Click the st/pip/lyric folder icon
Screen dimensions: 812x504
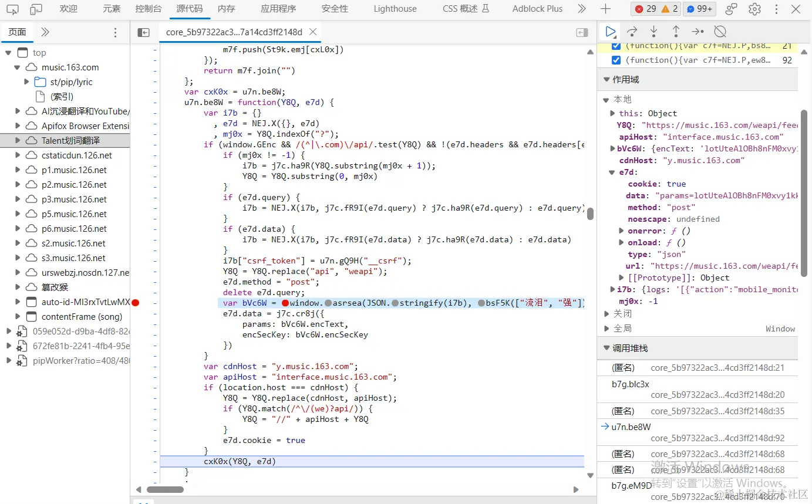coord(40,82)
